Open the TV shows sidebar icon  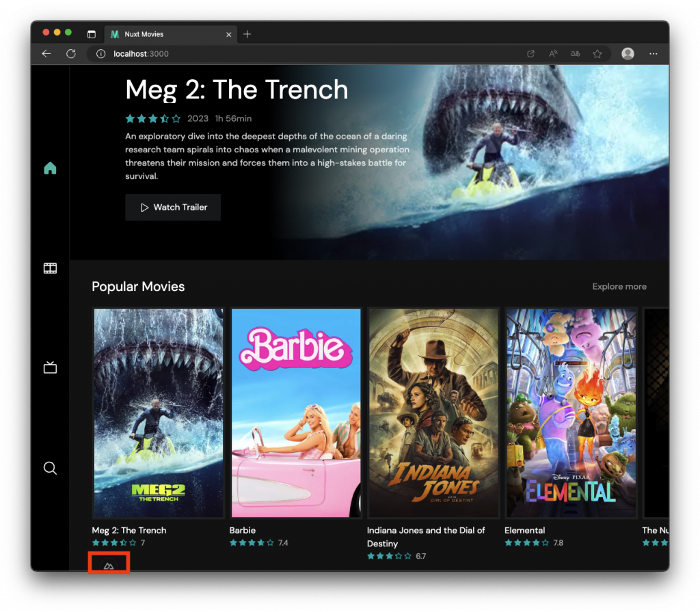tap(50, 367)
